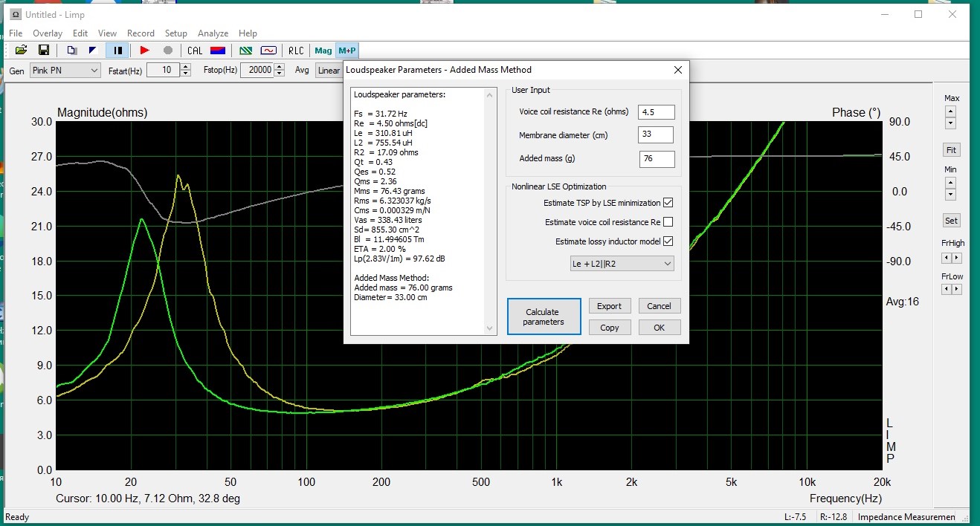
Task: Open the Pink PN generator dropdown
Action: pyautogui.click(x=65, y=71)
